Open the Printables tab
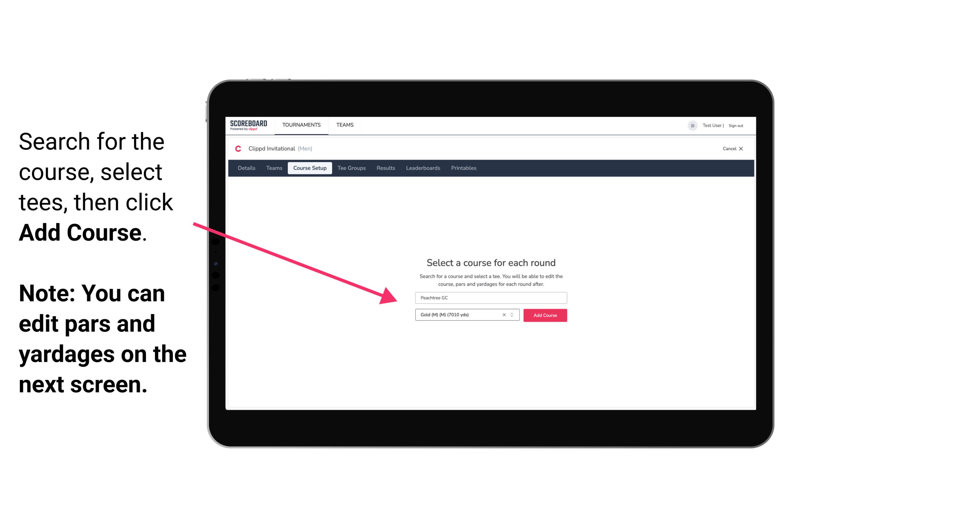Viewport: 980px width, 527px height. 464,168
